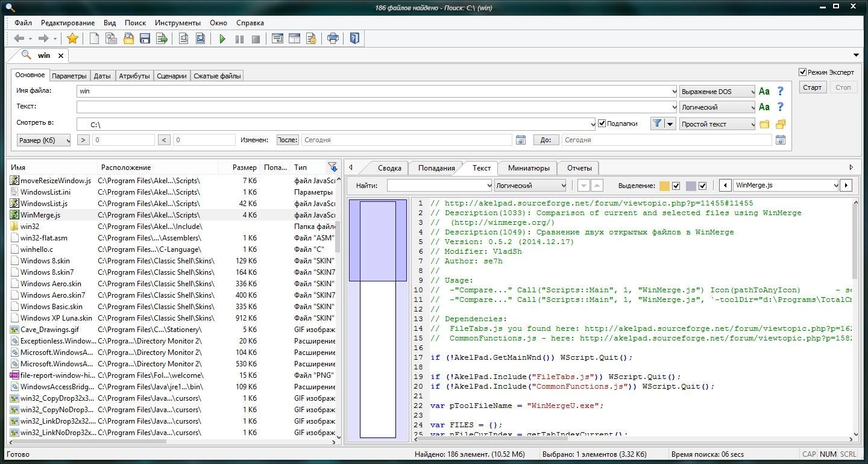This screenshot has width=868, height=464.
Task: Start search with green play icon
Action: click(222, 39)
